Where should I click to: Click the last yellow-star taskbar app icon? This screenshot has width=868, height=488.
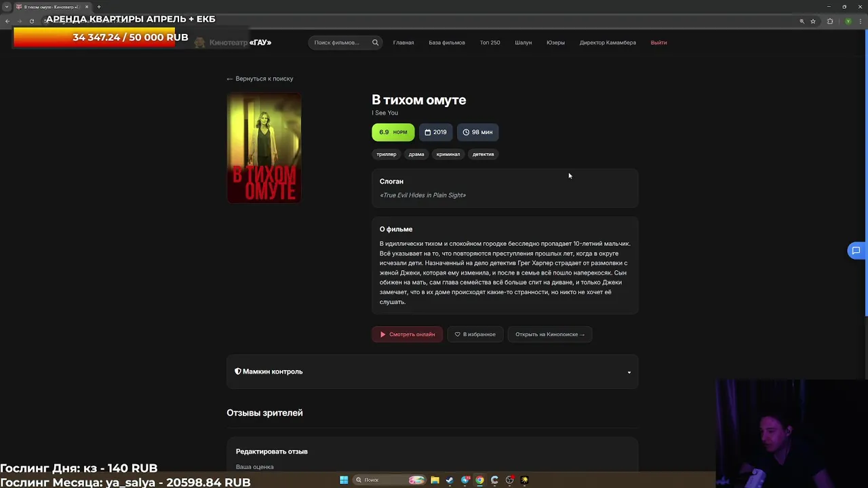click(x=524, y=480)
